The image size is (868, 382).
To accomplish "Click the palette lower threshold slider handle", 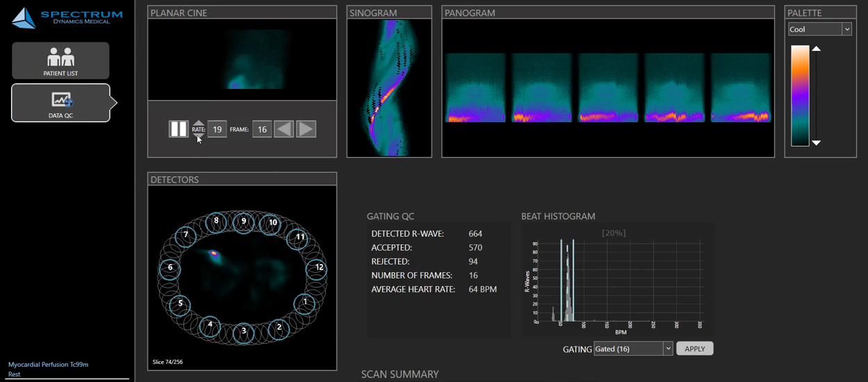I will [x=817, y=142].
